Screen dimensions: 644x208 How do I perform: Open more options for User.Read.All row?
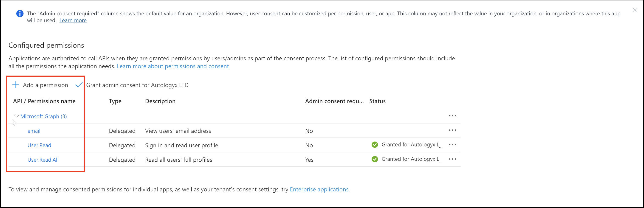pyautogui.click(x=452, y=159)
